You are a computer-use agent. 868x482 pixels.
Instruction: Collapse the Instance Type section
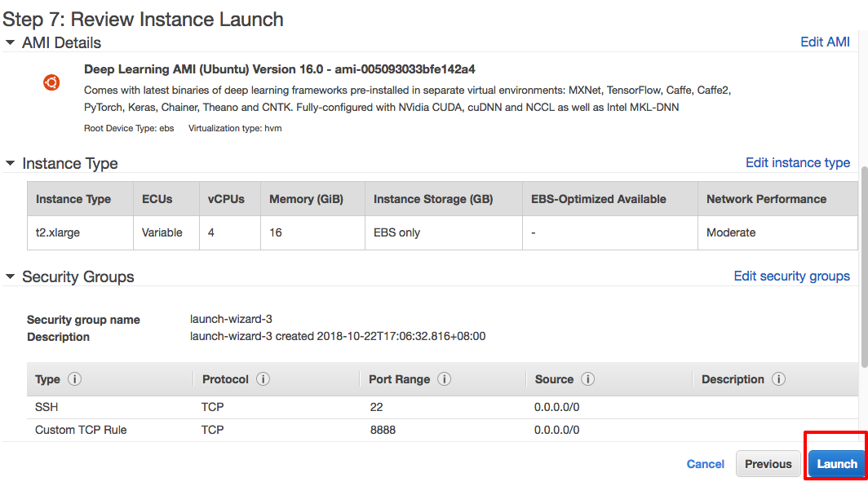pyautogui.click(x=9, y=163)
